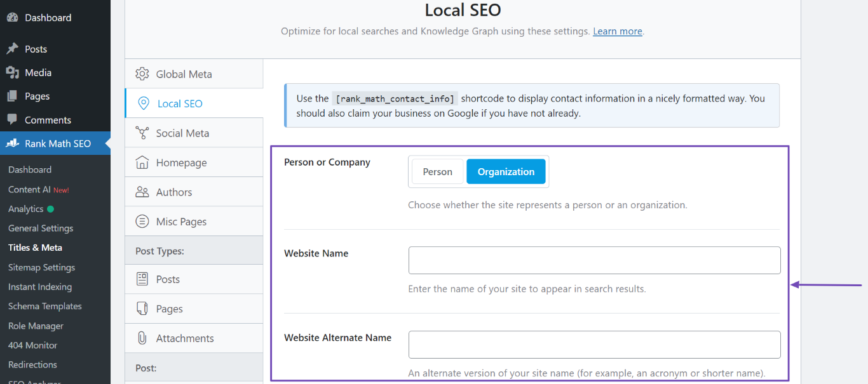868x384 pixels.
Task: Click the rank_math_contact_info shortcode text
Action: pos(395,98)
